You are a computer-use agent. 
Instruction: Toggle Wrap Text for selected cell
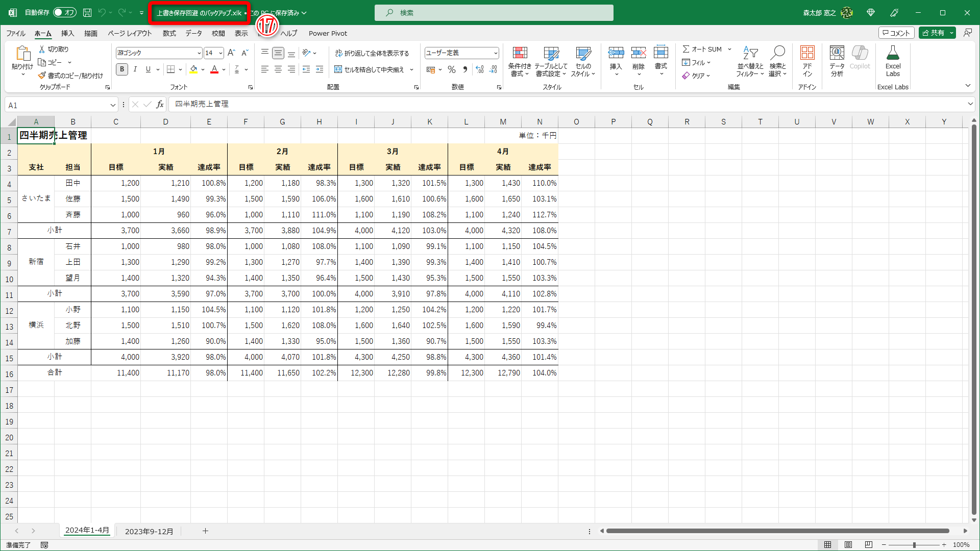coord(372,53)
